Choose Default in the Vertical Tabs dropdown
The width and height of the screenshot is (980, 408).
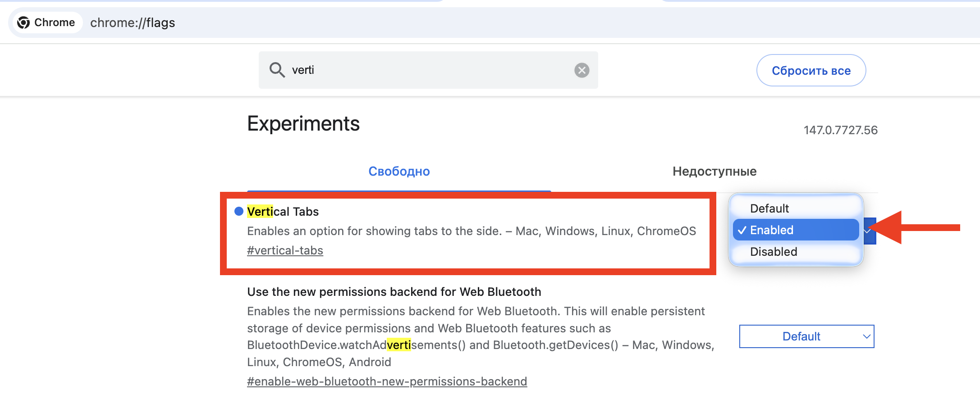[x=769, y=208]
